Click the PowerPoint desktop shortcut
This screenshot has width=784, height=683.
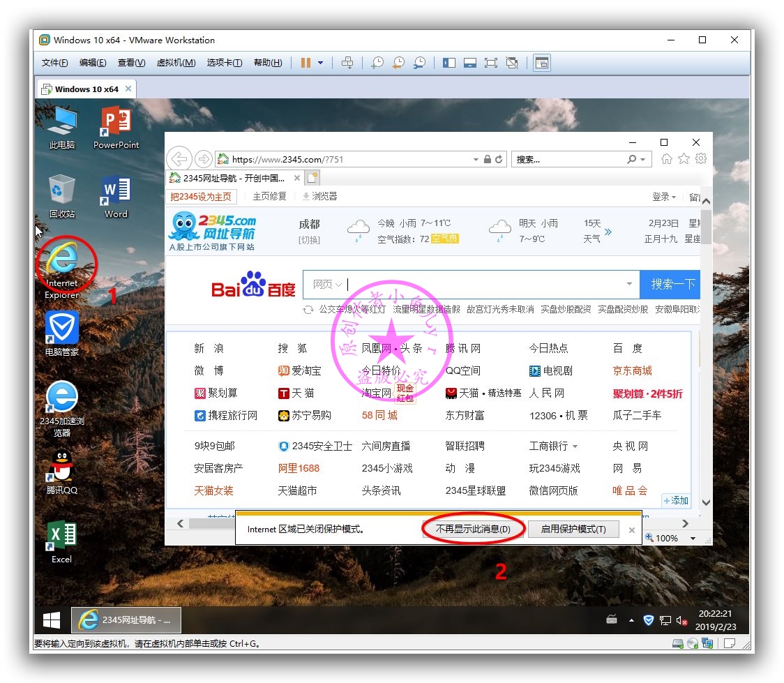116,128
